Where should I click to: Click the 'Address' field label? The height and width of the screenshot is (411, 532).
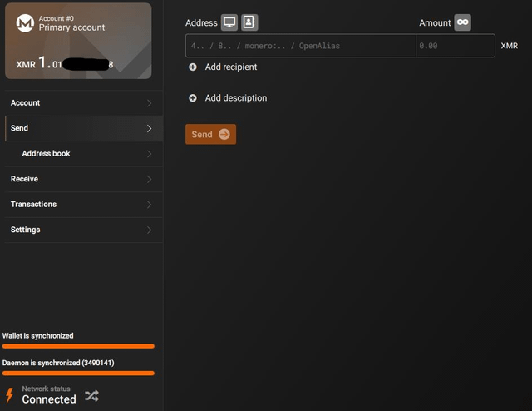[201, 22]
